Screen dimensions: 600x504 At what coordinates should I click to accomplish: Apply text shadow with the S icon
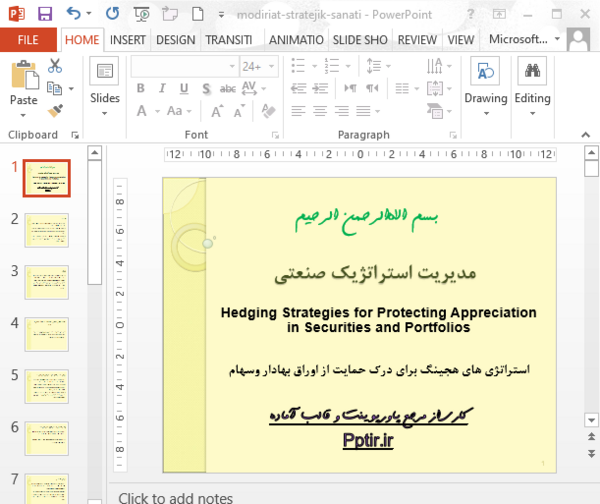(206, 89)
